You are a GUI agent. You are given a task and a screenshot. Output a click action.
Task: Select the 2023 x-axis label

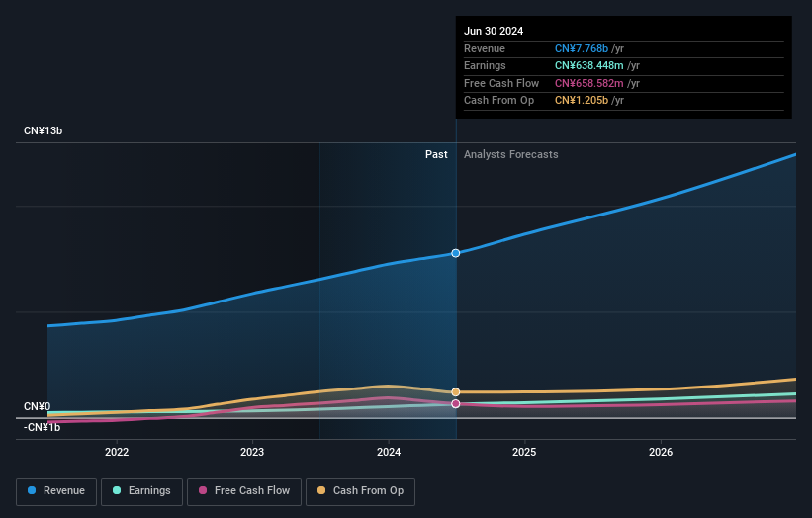pyautogui.click(x=252, y=452)
